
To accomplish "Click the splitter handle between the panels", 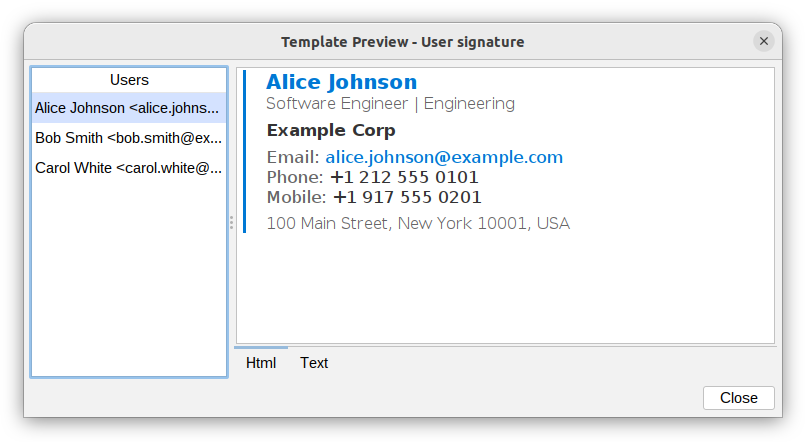I will coord(232,222).
